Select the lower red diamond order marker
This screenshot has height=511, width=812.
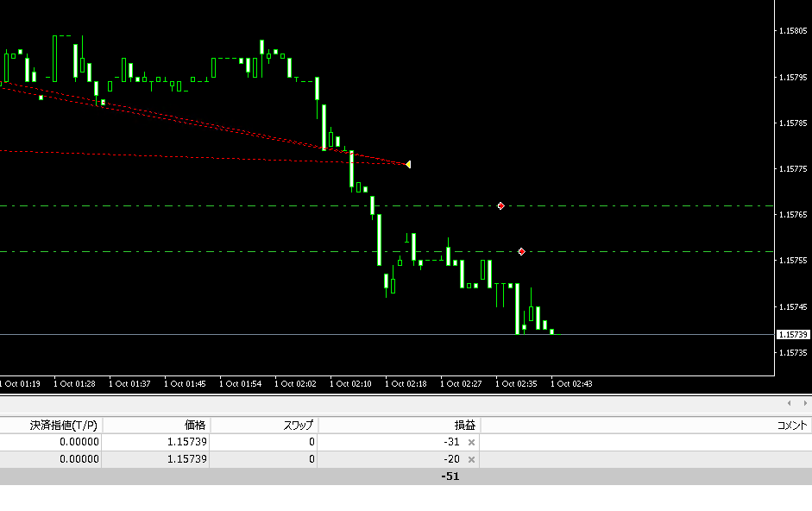[x=521, y=251]
